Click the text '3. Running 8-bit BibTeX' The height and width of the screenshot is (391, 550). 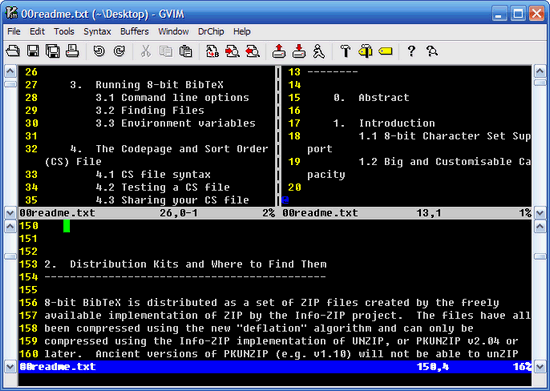point(147,85)
